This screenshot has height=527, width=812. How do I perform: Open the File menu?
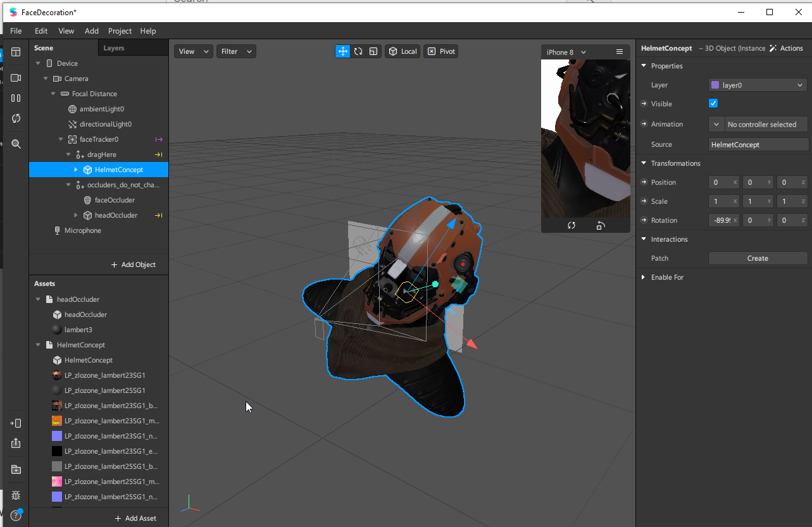tap(16, 31)
